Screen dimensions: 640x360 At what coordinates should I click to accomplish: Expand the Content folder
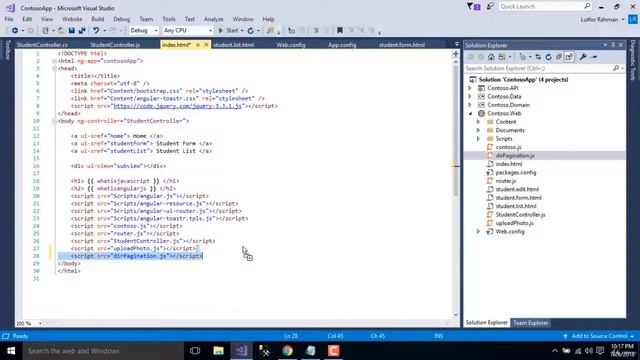pos(478,122)
